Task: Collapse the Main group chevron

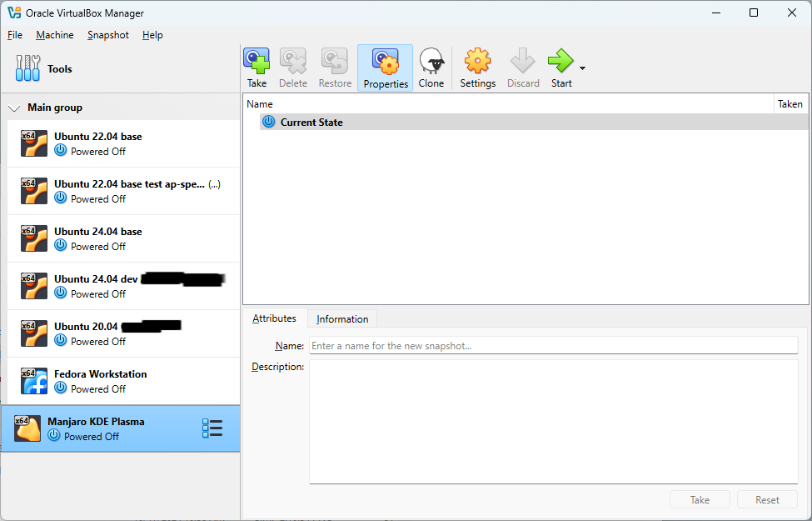Action: (x=14, y=108)
